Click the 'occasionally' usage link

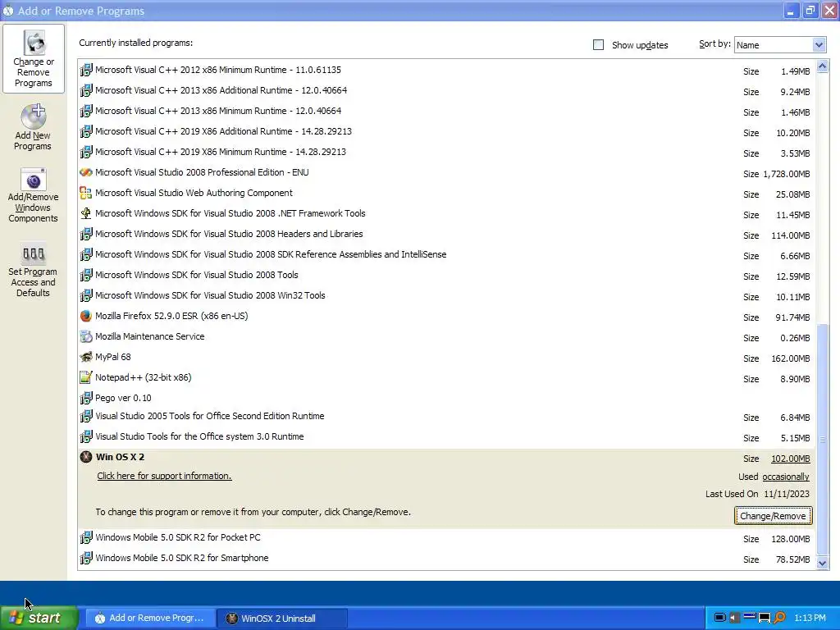785,477
